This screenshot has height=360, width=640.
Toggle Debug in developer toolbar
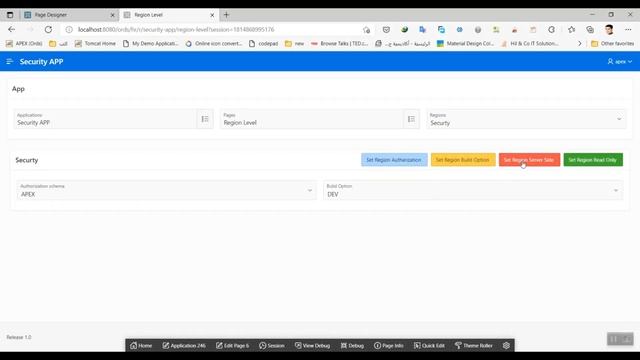(x=352, y=345)
